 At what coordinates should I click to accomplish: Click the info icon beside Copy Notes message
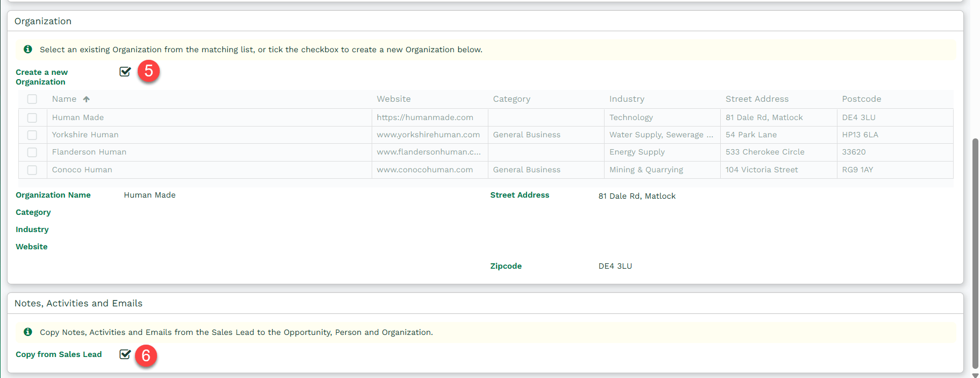click(28, 332)
